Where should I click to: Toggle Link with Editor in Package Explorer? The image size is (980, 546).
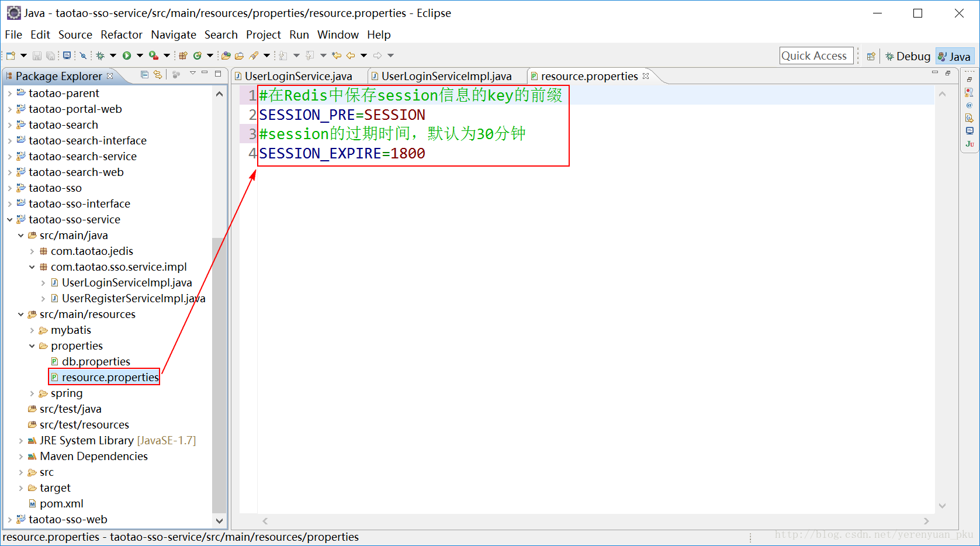click(158, 74)
